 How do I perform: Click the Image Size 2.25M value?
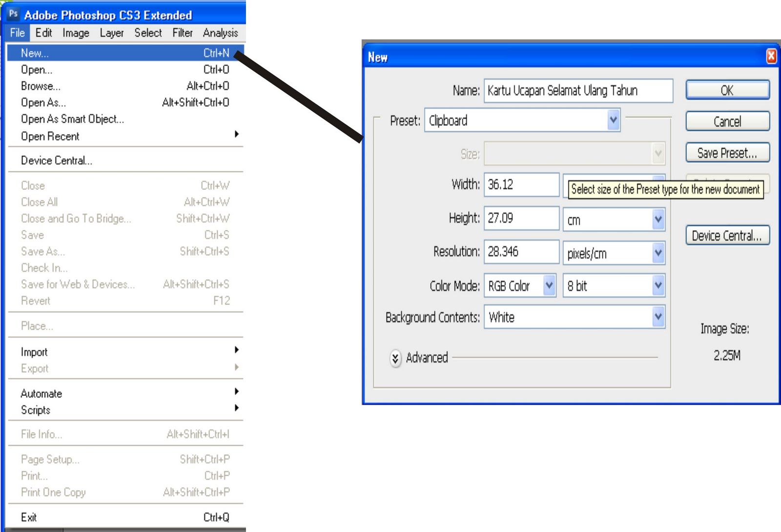[x=727, y=355]
